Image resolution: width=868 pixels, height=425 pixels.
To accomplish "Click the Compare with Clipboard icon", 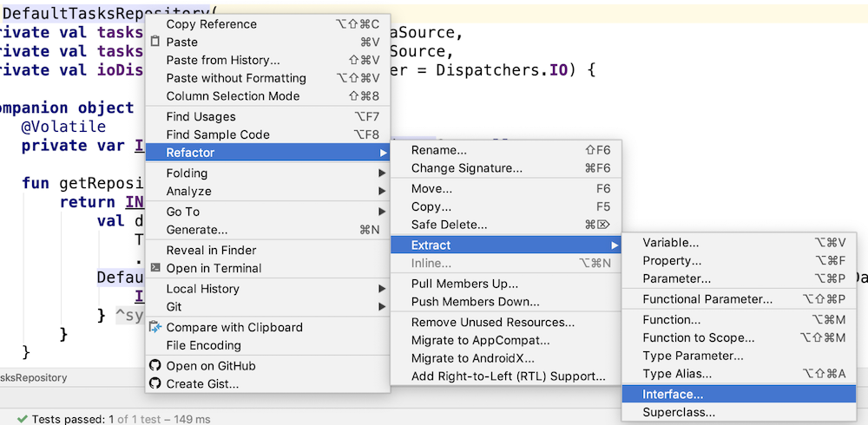I will click(x=155, y=327).
